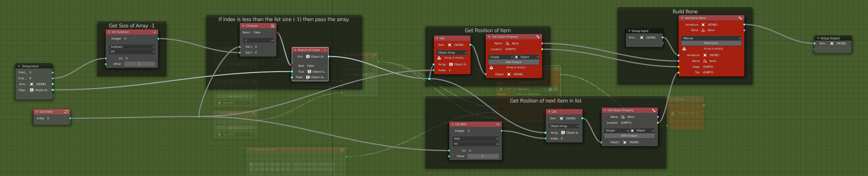Click bone icon on Get Object Property in Get Position of item

[x=538, y=37]
